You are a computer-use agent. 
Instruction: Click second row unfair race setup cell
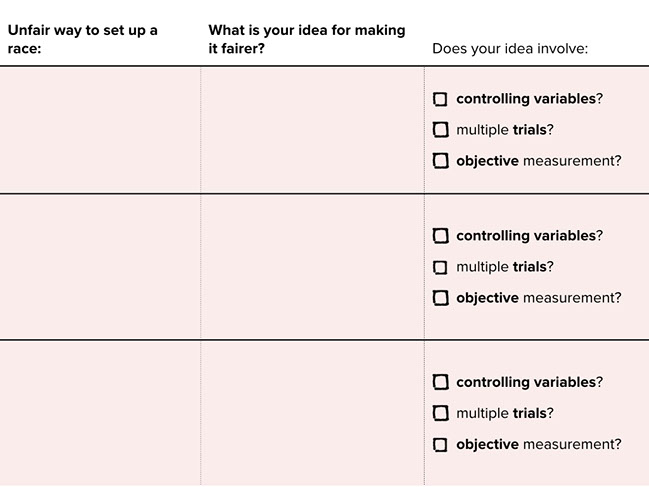100,267
